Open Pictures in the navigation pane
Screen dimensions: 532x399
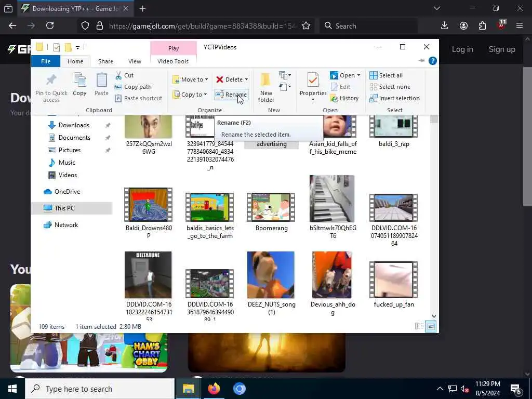pos(70,150)
